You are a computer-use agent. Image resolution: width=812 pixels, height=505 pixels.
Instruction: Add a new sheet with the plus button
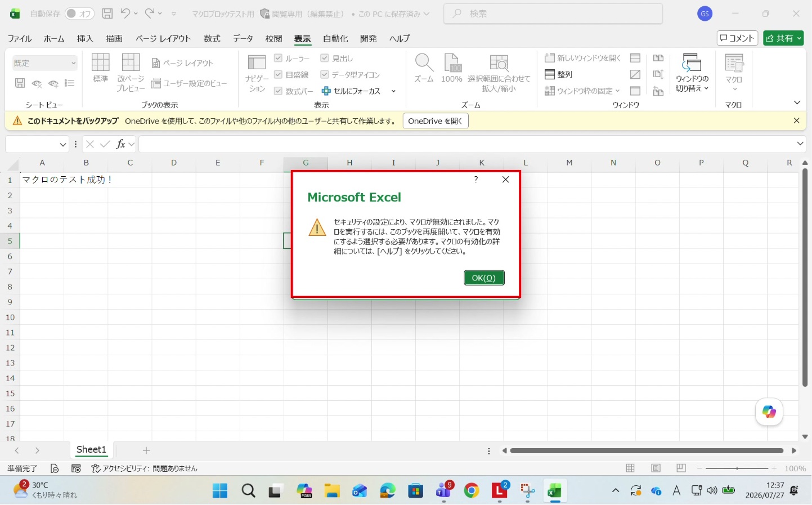click(x=146, y=450)
